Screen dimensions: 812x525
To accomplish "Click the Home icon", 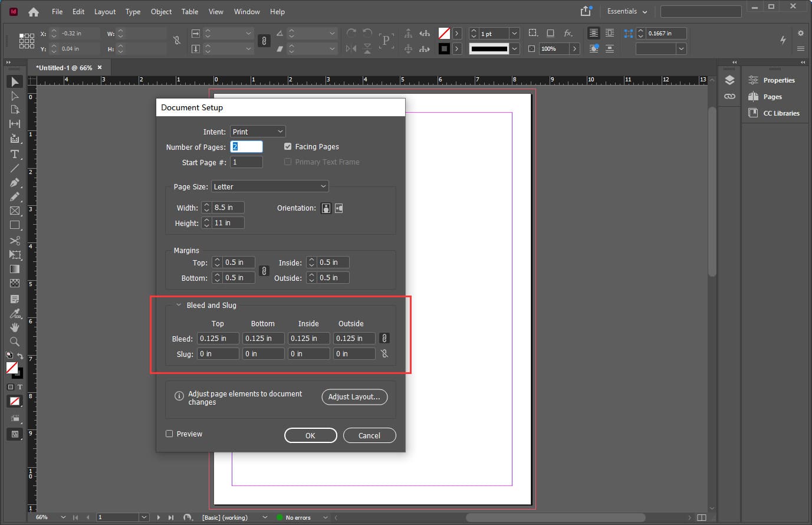I will (34, 12).
